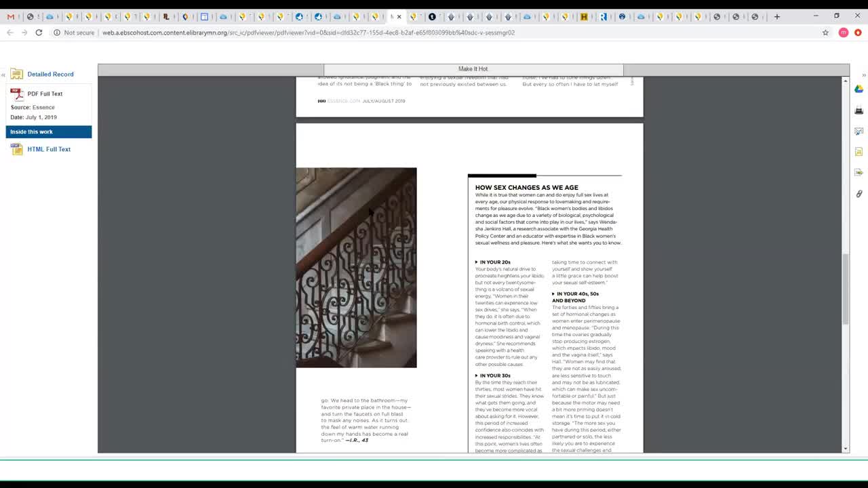Open a new browser tab
Viewport: 868px width, 488px height.
[x=777, y=16]
